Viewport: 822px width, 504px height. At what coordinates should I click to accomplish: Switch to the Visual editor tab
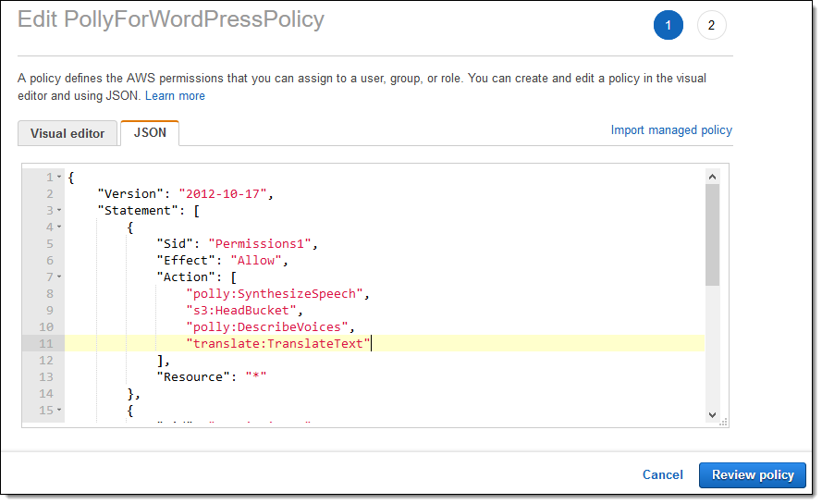(67, 133)
